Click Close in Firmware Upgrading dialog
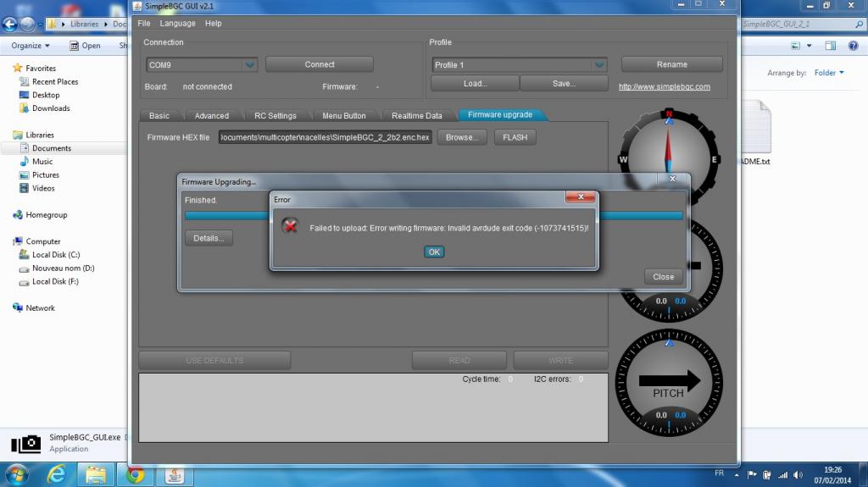 tap(663, 277)
